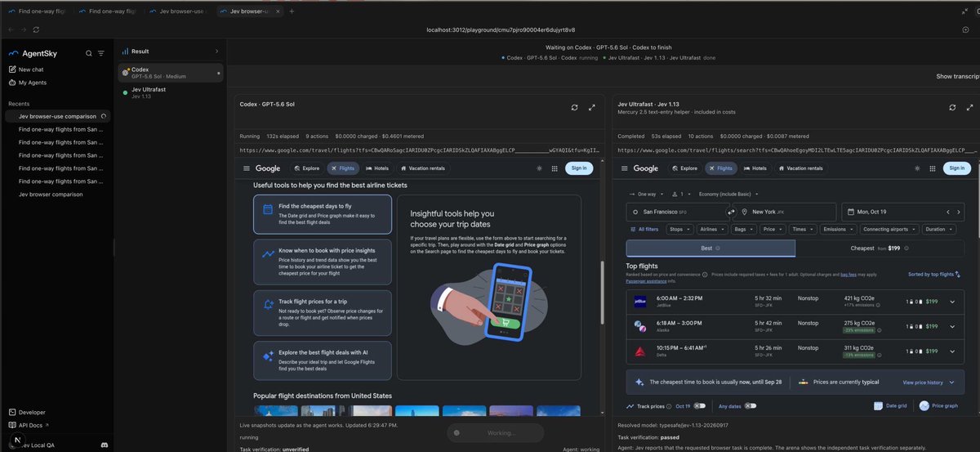
Task: Click Vacation rentals tab in Codex panel
Action: (x=422, y=168)
